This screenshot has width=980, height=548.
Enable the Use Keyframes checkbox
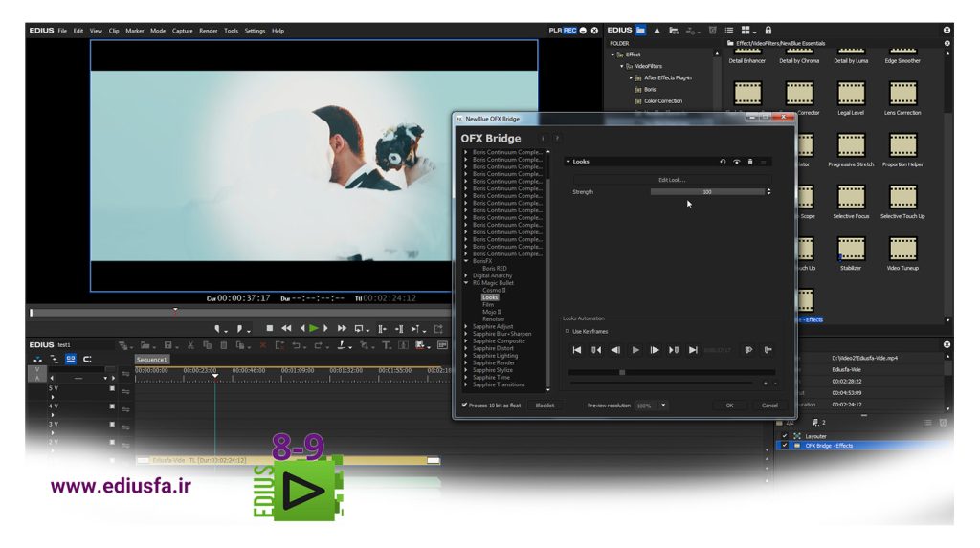pyautogui.click(x=568, y=331)
